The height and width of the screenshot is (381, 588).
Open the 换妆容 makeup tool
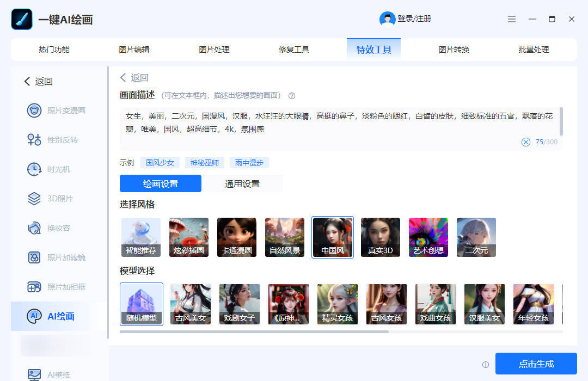(x=34, y=228)
